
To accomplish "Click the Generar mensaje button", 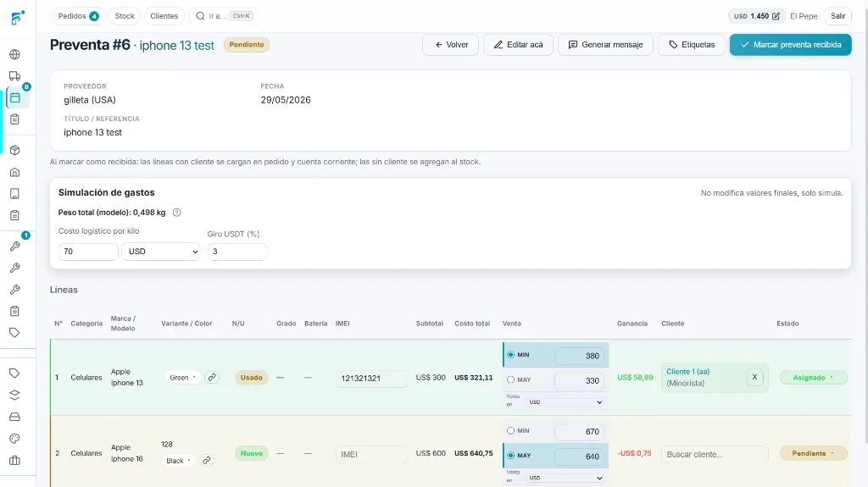I will (x=605, y=45).
